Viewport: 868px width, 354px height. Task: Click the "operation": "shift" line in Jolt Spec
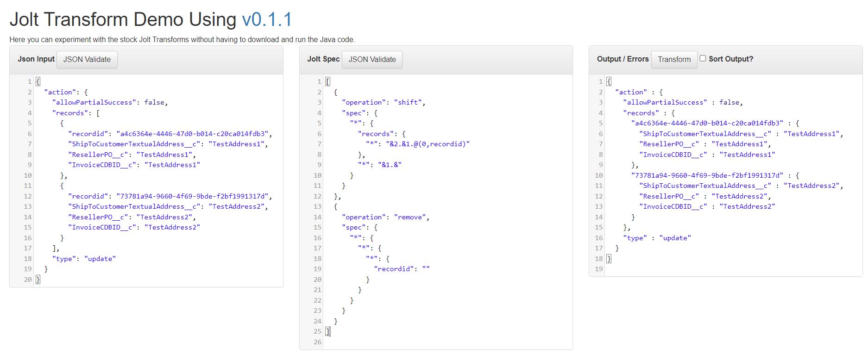pyautogui.click(x=384, y=102)
